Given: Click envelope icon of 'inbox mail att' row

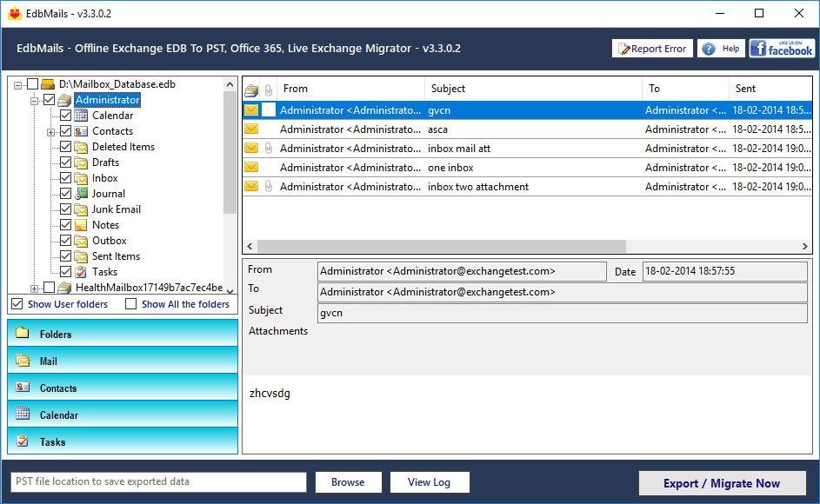Looking at the screenshot, I should 251,148.
